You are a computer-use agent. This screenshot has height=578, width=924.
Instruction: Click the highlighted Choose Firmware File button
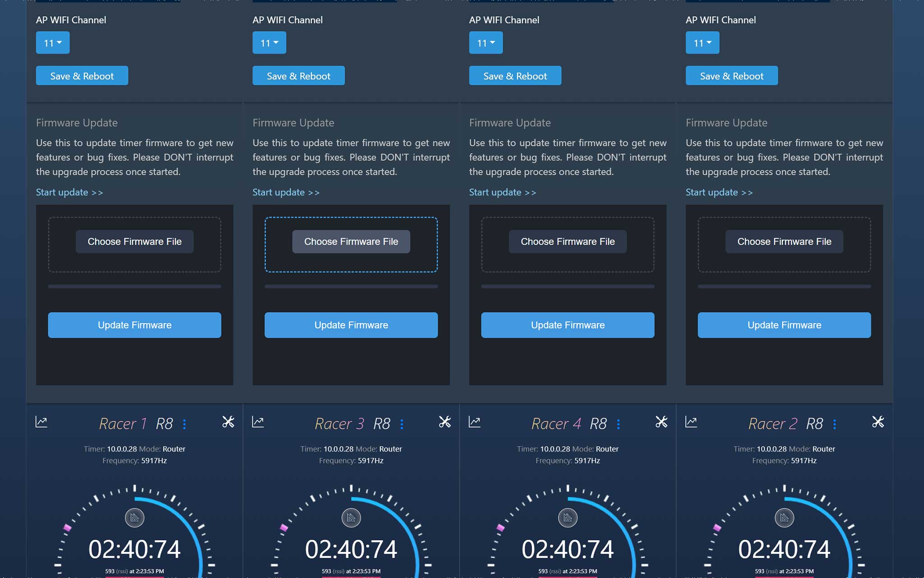click(x=351, y=242)
